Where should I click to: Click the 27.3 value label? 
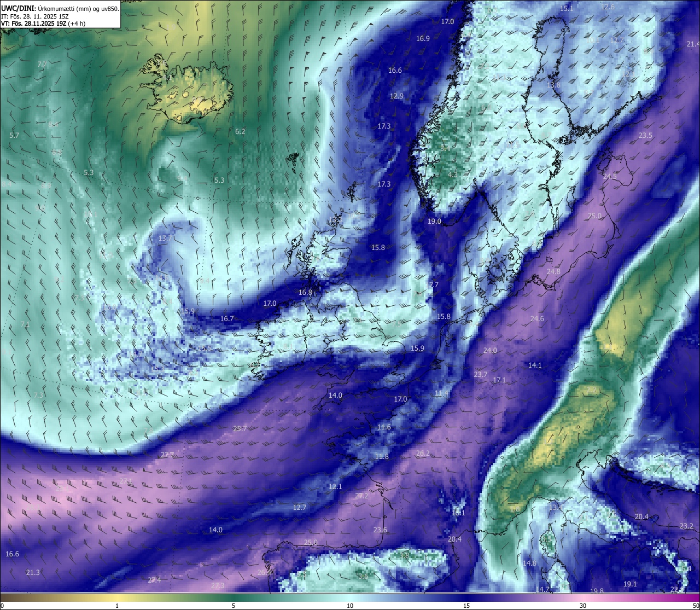click(218, 585)
